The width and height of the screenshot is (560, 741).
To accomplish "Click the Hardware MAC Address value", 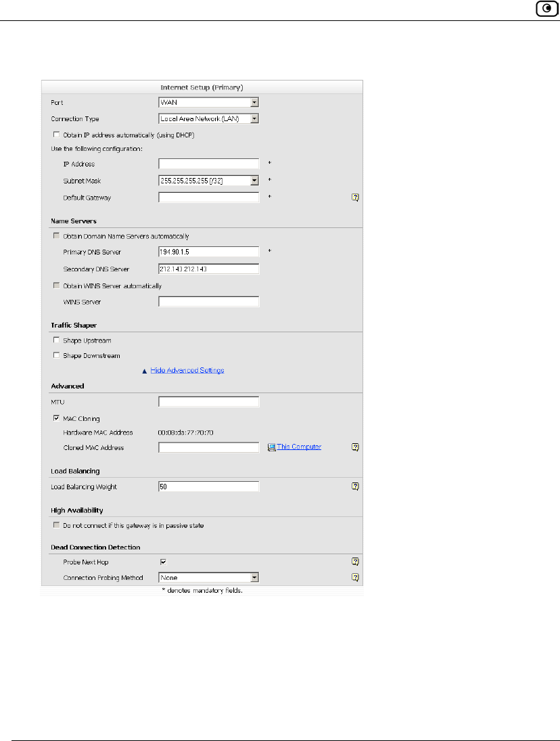I will [x=185, y=432].
